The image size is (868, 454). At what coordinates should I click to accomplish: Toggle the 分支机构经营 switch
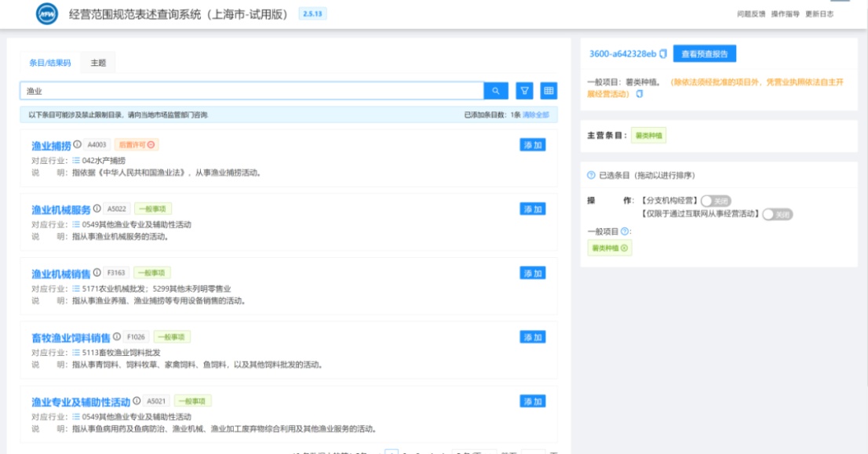tap(716, 201)
